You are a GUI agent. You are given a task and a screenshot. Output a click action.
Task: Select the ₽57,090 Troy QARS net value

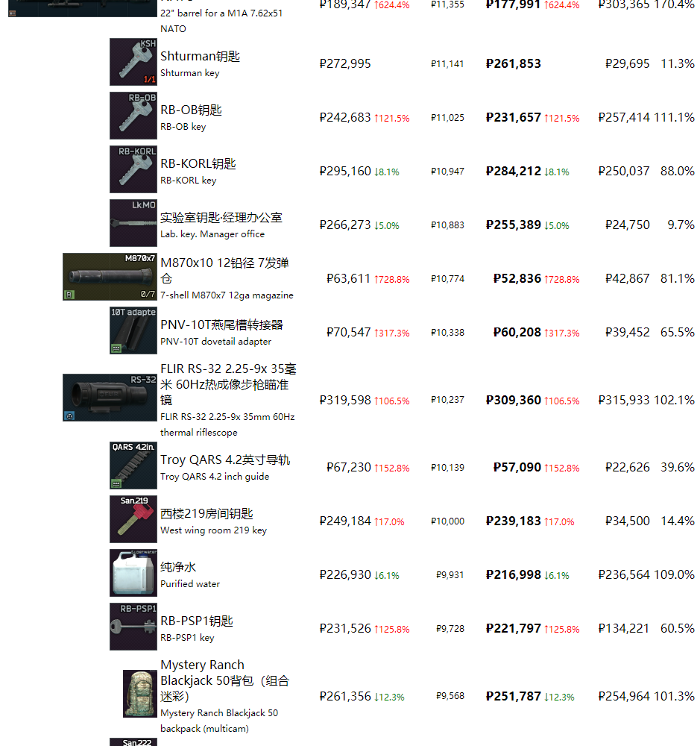517,468
